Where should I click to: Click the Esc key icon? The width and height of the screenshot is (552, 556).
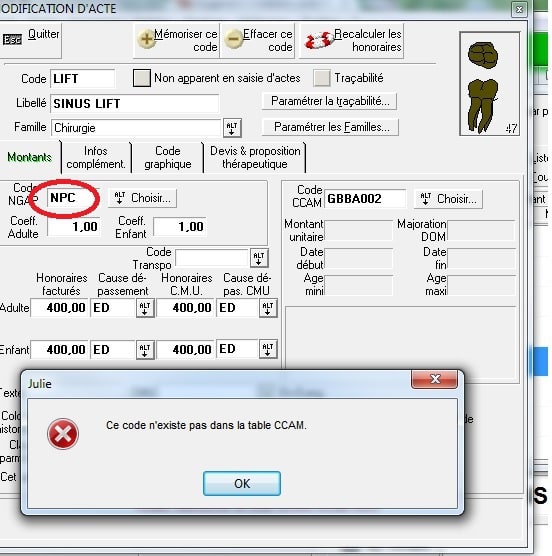tap(12, 39)
